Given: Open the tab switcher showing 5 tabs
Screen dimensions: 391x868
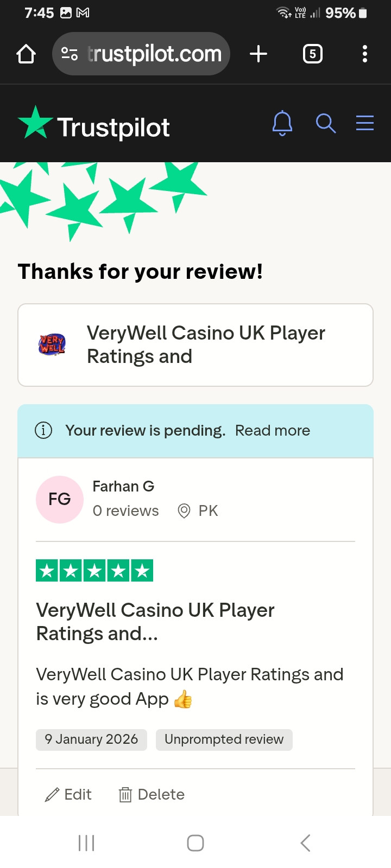Looking at the screenshot, I should (x=312, y=54).
